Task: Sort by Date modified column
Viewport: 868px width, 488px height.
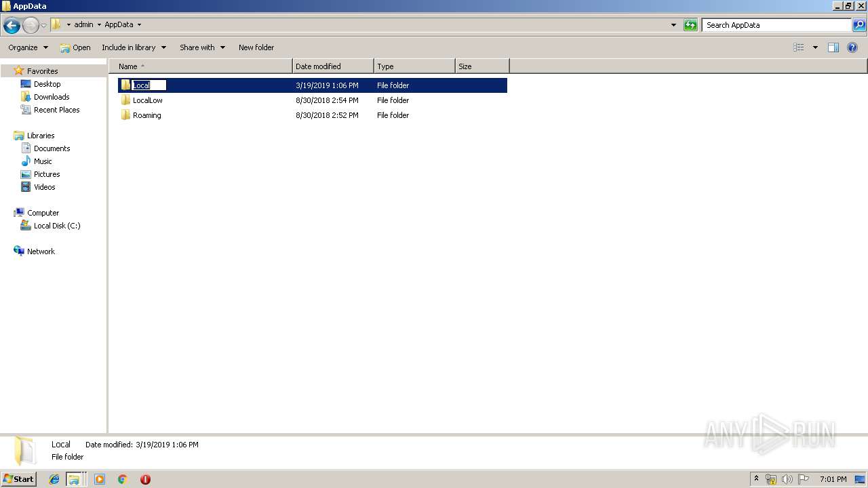Action: coord(333,66)
